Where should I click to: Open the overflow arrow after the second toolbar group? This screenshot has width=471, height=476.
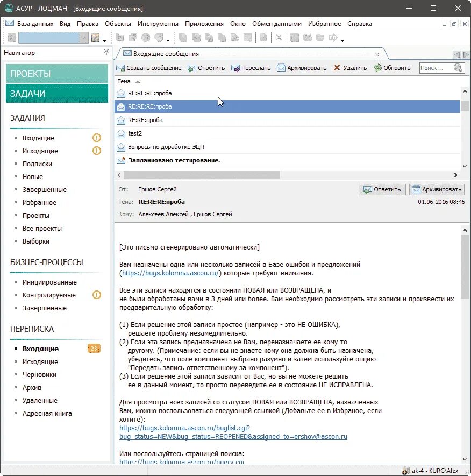click(168, 40)
